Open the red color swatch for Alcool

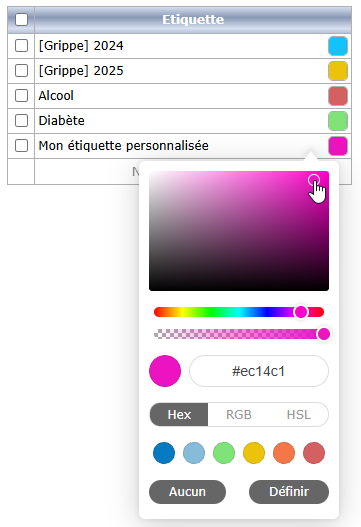pyautogui.click(x=338, y=96)
